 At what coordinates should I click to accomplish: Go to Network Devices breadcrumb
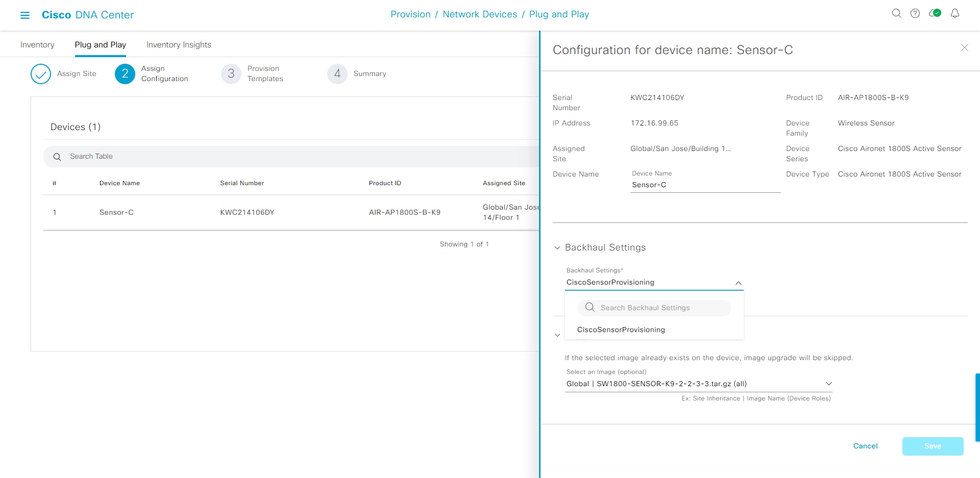click(480, 14)
